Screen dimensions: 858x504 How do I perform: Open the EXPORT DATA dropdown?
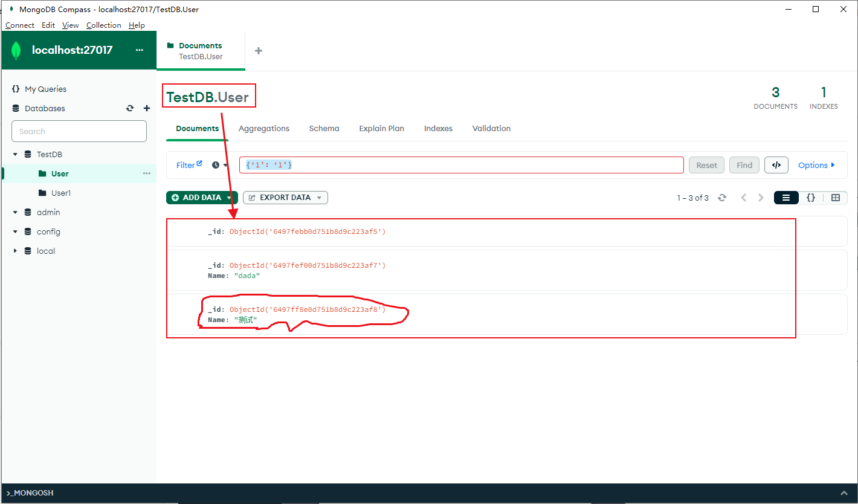click(285, 198)
